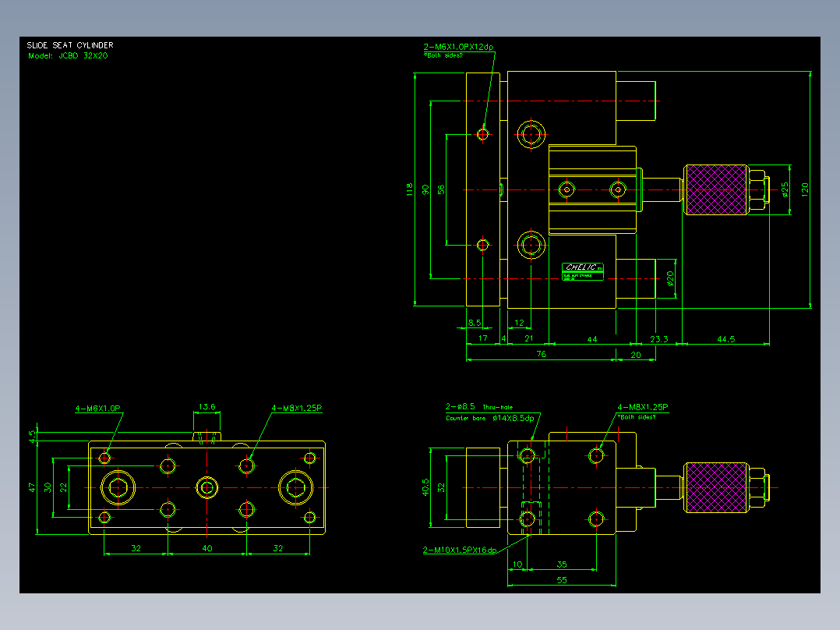Select the '30' vertical dimension
This screenshot has height=630, width=840.
(x=48, y=487)
